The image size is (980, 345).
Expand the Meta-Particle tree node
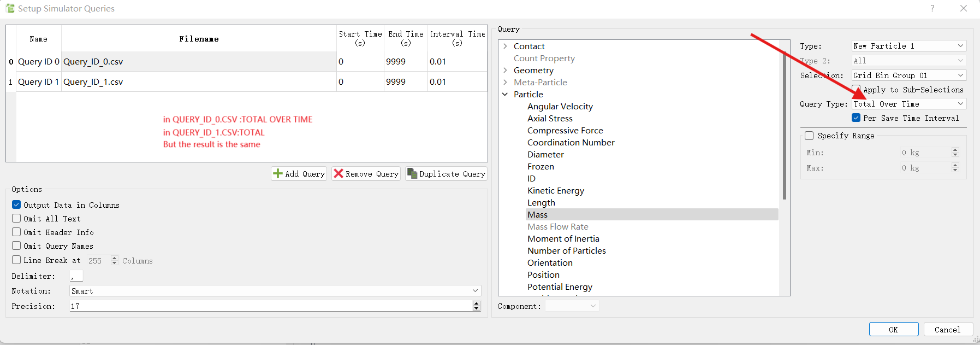tap(505, 82)
